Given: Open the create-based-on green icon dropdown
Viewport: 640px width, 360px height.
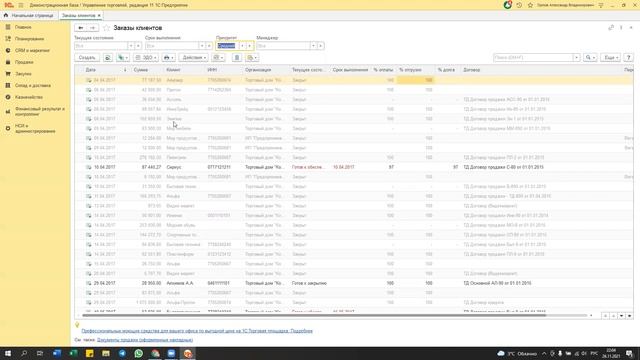Looking at the screenshot, I should [123, 58].
